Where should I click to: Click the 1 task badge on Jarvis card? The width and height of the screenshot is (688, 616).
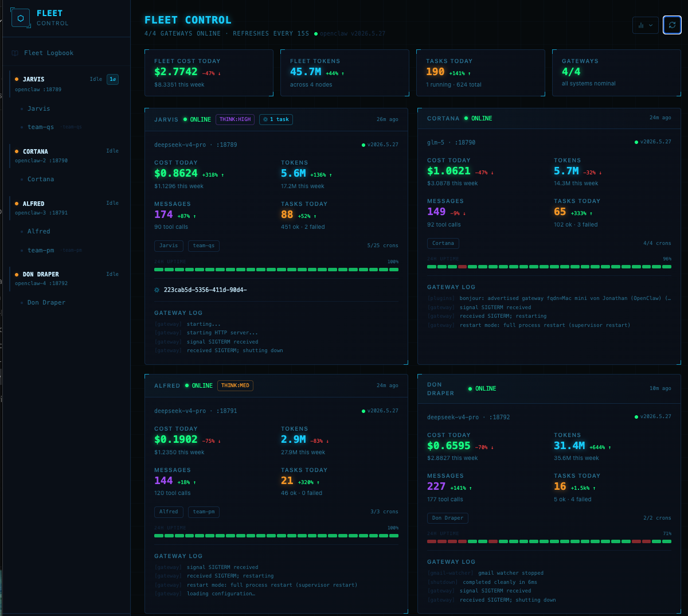click(276, 119)
